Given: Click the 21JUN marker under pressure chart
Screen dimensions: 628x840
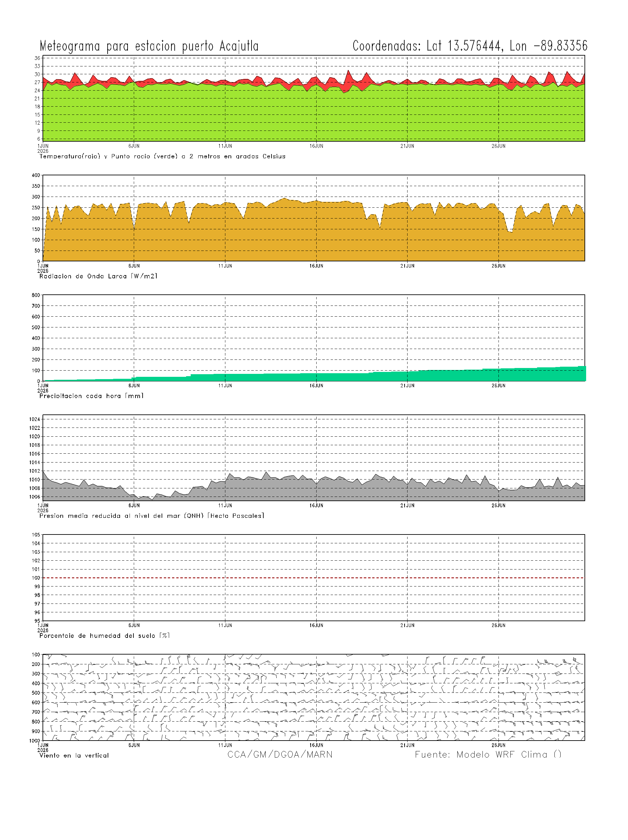Looking at the screenshot, I should coord(408,505).
